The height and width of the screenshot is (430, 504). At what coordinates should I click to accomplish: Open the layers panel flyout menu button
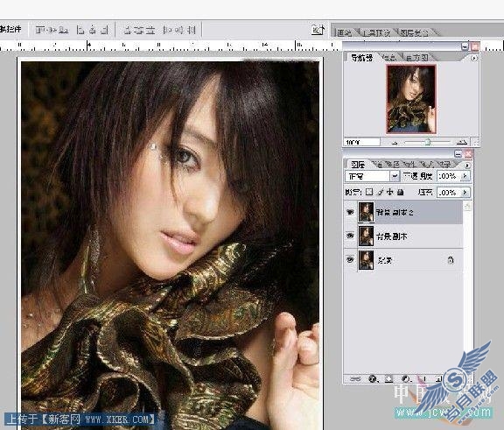[x=467, y=165]
